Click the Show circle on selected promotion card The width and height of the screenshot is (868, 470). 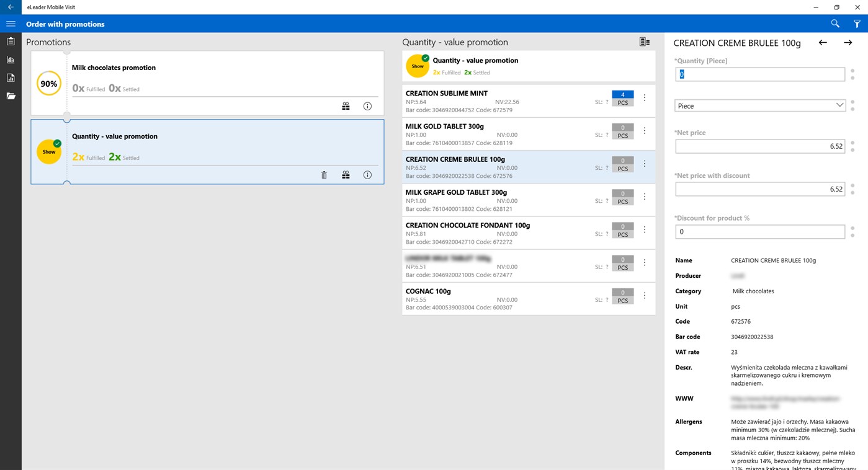[49, 152]
